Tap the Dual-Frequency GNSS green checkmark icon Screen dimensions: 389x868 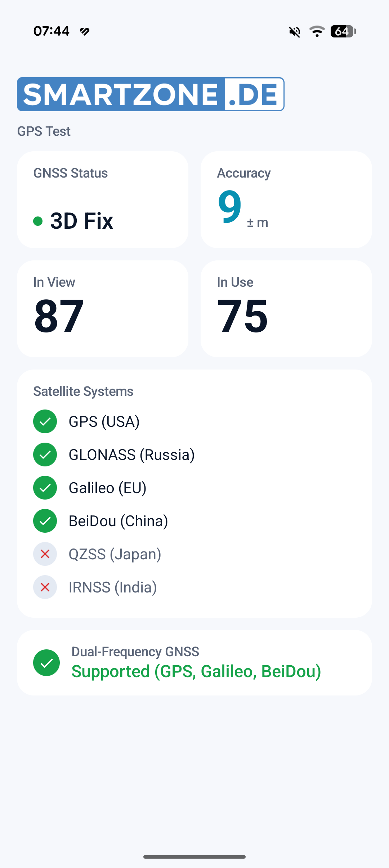46,663
